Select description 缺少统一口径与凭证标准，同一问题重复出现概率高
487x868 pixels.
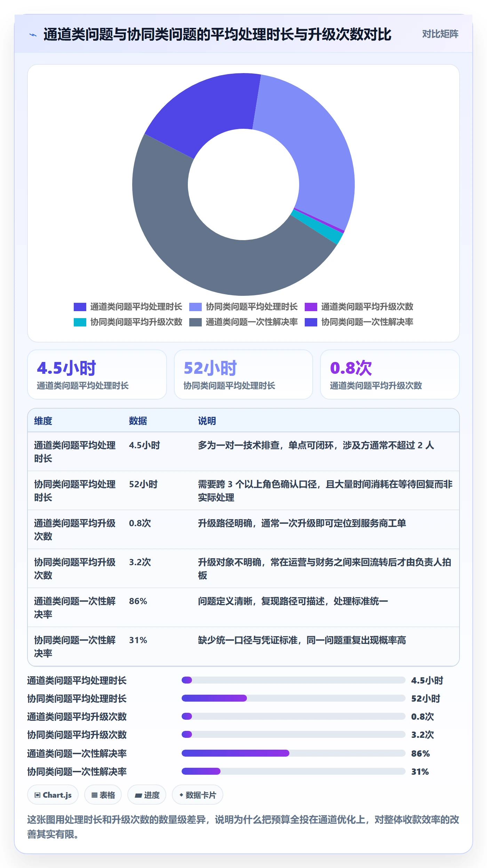(302, 640)
